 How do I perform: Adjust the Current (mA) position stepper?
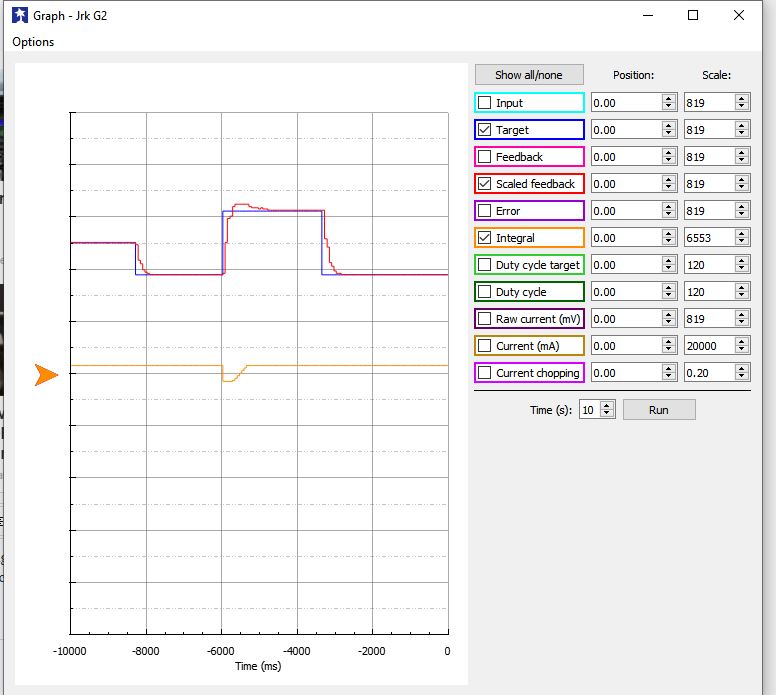point(669,346)
